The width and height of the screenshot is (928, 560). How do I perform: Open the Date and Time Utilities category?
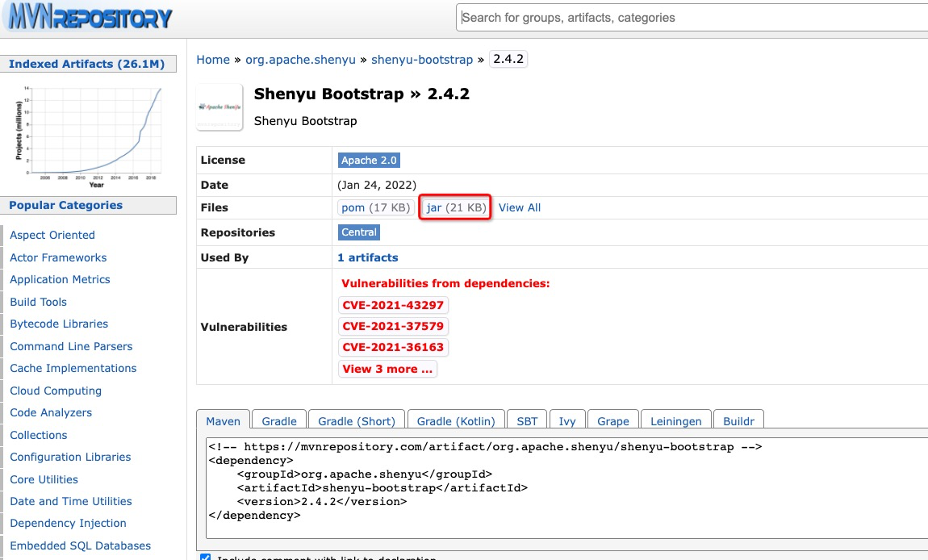[70, 501]
